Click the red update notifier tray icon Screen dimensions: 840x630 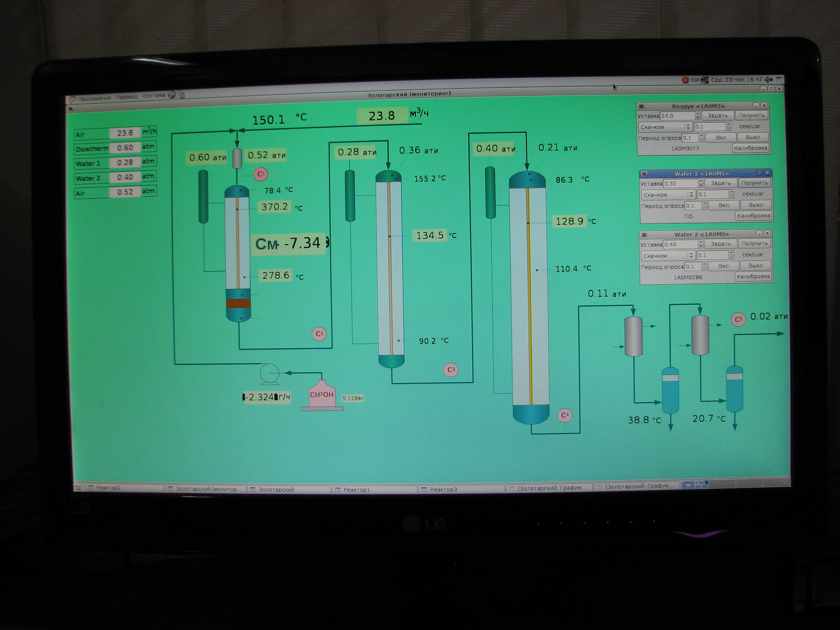point(685,80)
